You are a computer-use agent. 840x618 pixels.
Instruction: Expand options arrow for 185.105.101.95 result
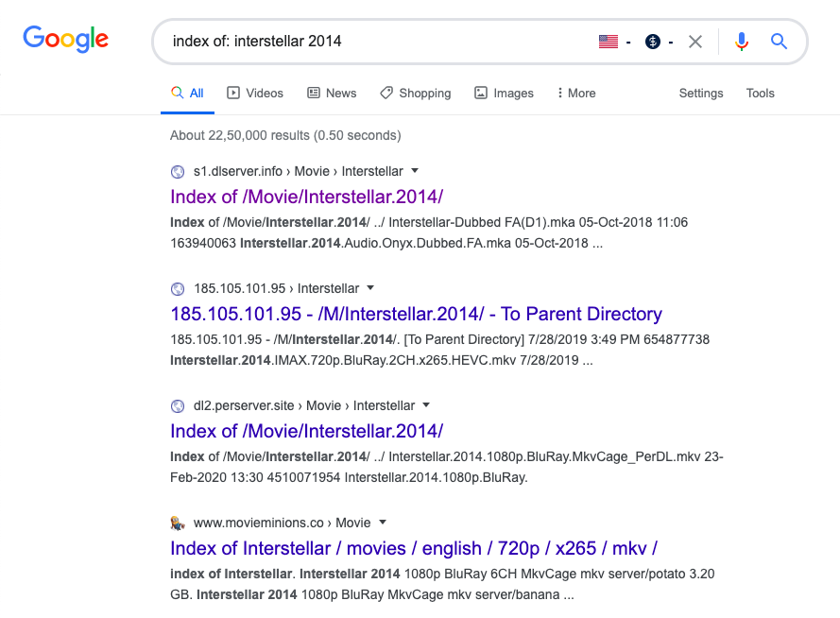tap(370, 288)
